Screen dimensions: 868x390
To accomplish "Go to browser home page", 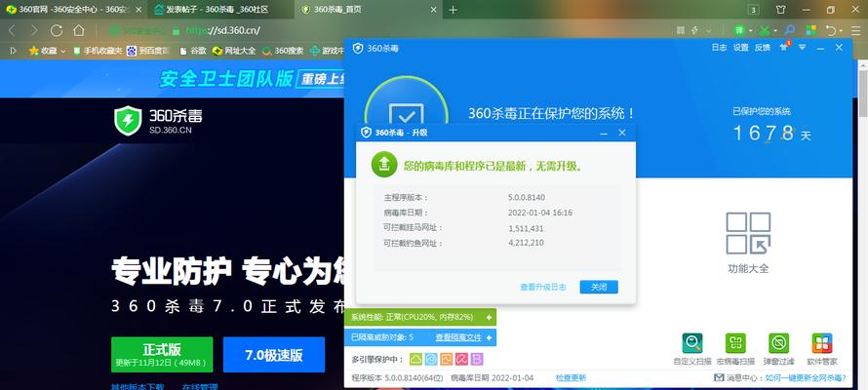I will (x=79, y=30).
